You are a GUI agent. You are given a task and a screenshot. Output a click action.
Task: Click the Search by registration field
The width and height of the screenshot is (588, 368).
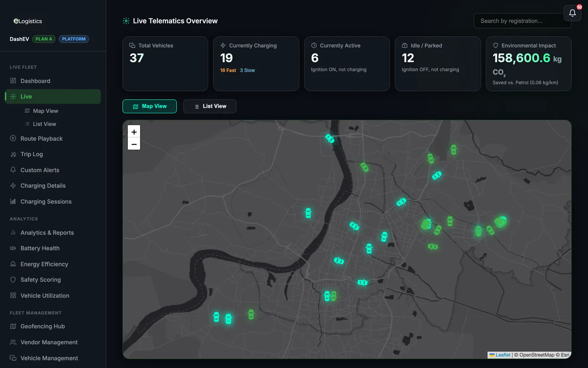pos(522,21)
